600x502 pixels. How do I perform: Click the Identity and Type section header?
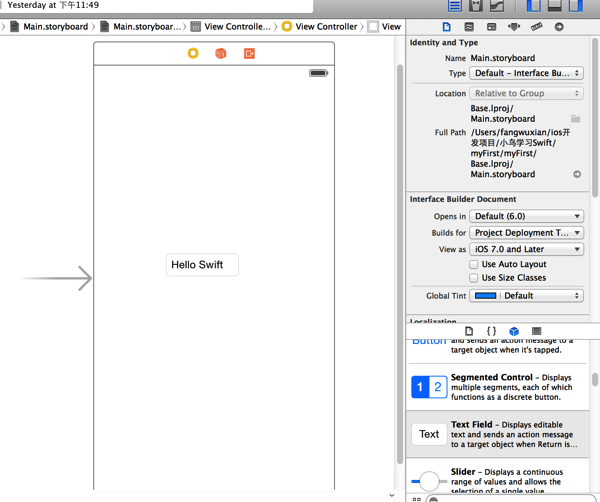point(444,42)
